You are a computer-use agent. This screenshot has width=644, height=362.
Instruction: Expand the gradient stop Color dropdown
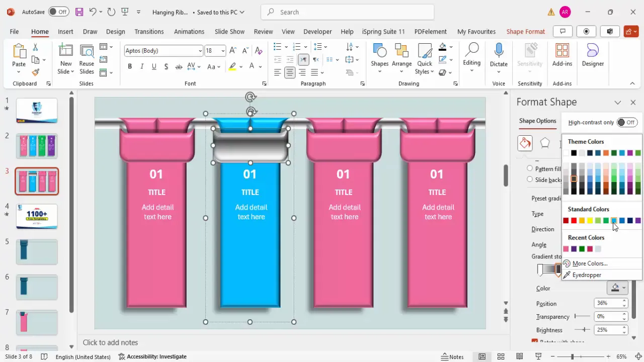click(624, 288)
